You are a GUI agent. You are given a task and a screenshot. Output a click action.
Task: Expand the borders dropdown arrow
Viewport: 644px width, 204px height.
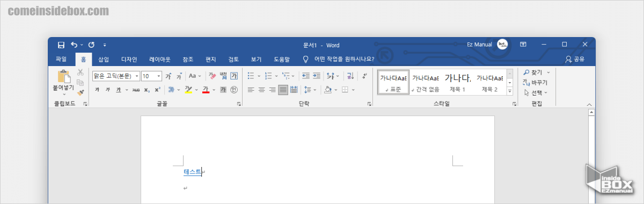[x=353, y=90]
